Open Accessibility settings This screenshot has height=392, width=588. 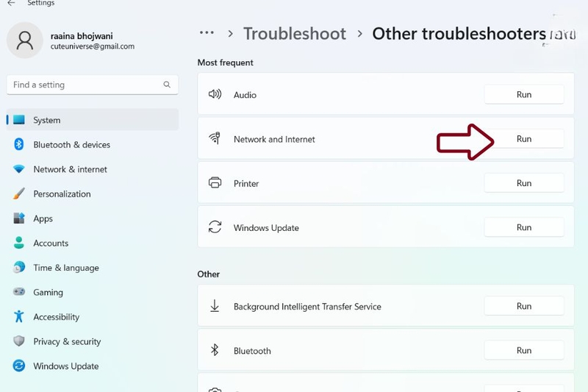click(x=93, y=317)
